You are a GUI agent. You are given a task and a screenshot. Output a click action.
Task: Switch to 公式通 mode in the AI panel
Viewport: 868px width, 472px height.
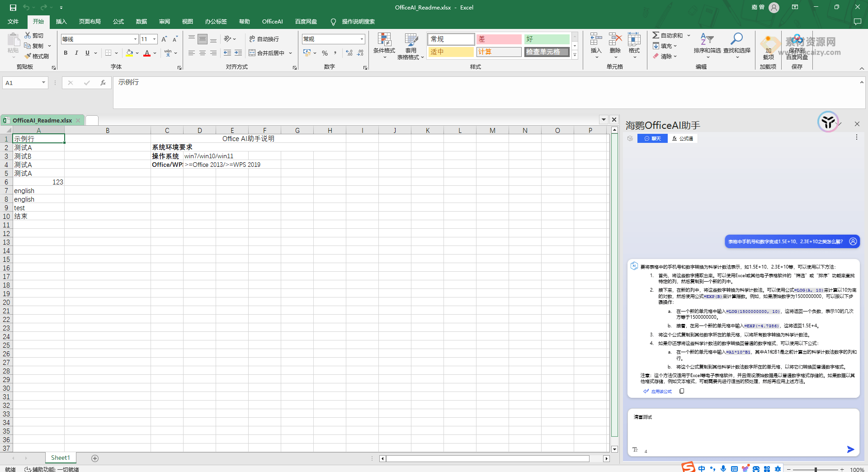tap(683, 138)
